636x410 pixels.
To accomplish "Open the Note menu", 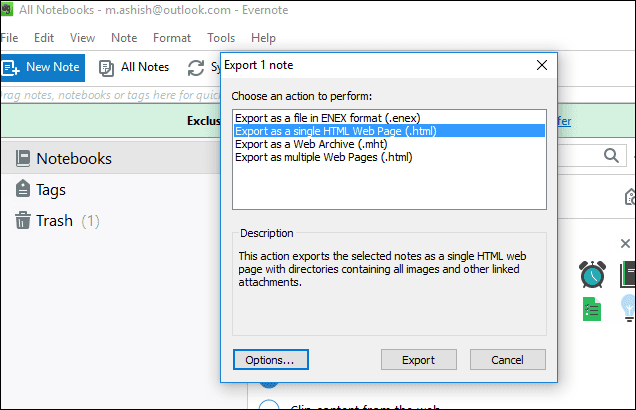I will (124, 38).
